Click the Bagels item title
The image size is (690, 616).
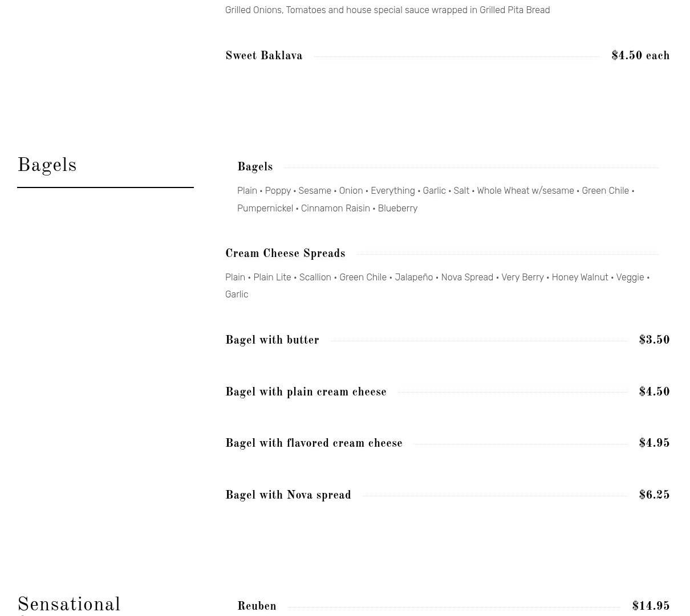point(255,167)
